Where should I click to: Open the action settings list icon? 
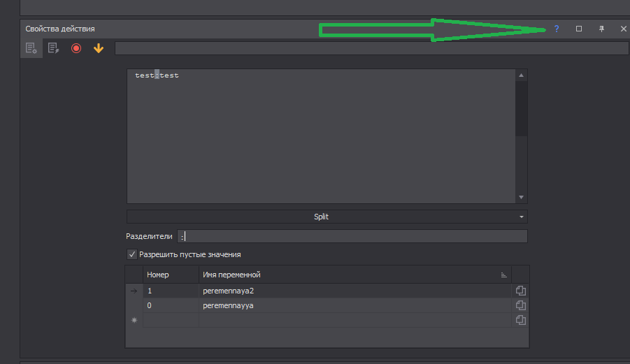pos(31,49)
